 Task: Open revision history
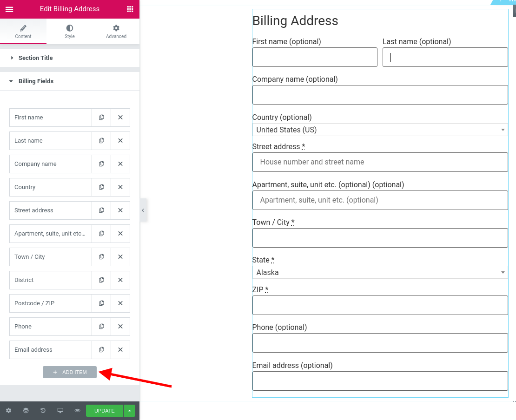(x=43, y=410)
